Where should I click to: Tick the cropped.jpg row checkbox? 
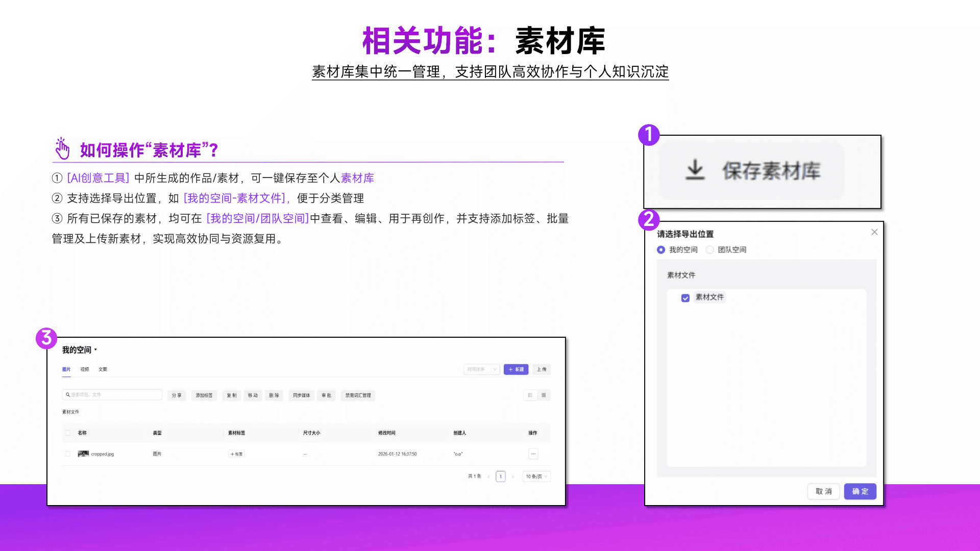pos(67,454)
